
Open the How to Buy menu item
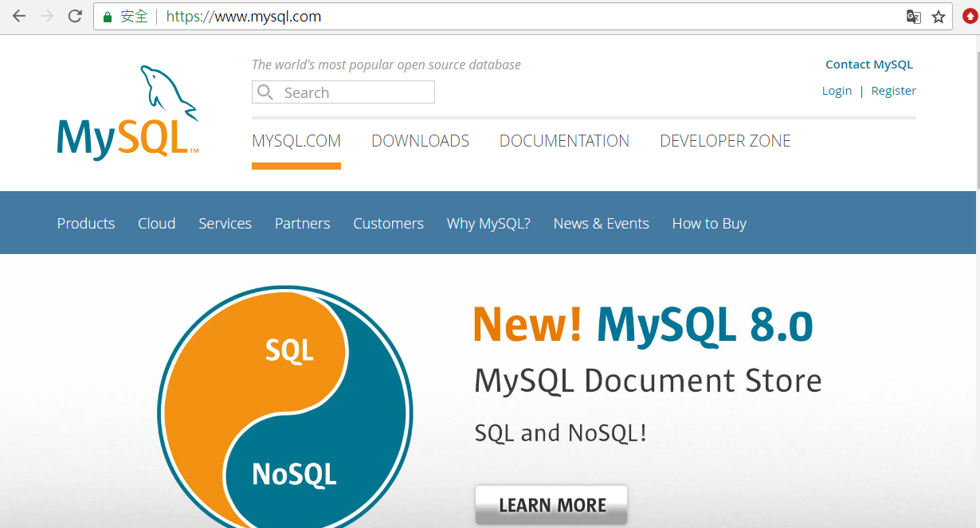click(x=709, y=224)
